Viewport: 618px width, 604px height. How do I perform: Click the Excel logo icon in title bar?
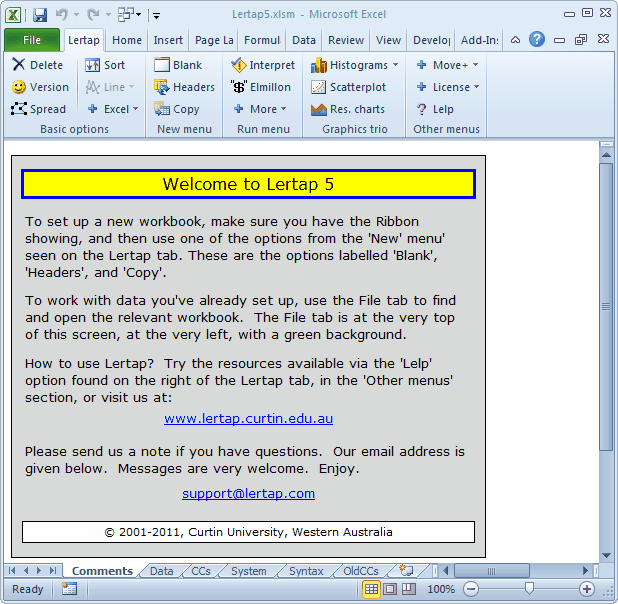click(x=13, y=15)
